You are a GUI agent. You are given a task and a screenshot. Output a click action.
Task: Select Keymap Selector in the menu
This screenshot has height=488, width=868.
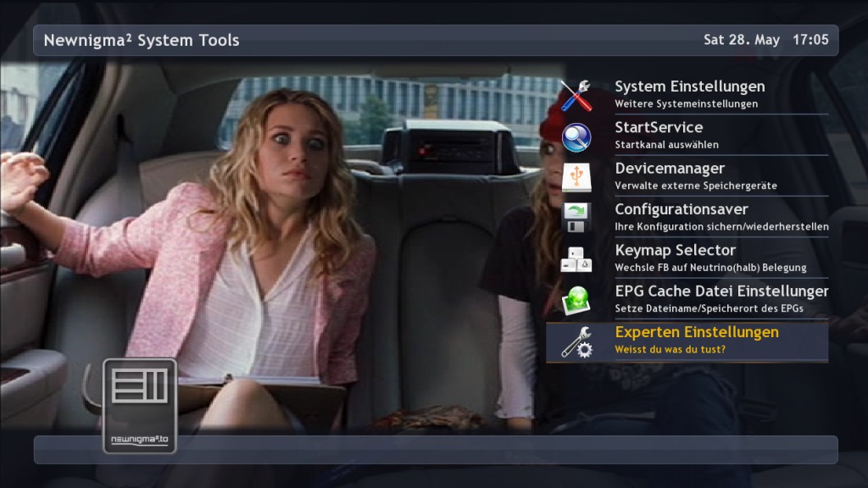click(x=675, y=250)
